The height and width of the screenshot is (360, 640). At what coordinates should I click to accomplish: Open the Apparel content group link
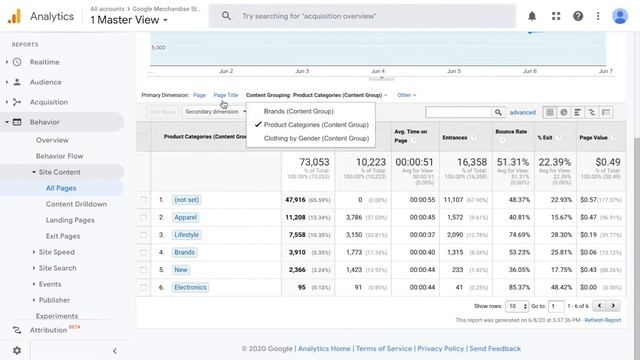(x=186, y=218)
